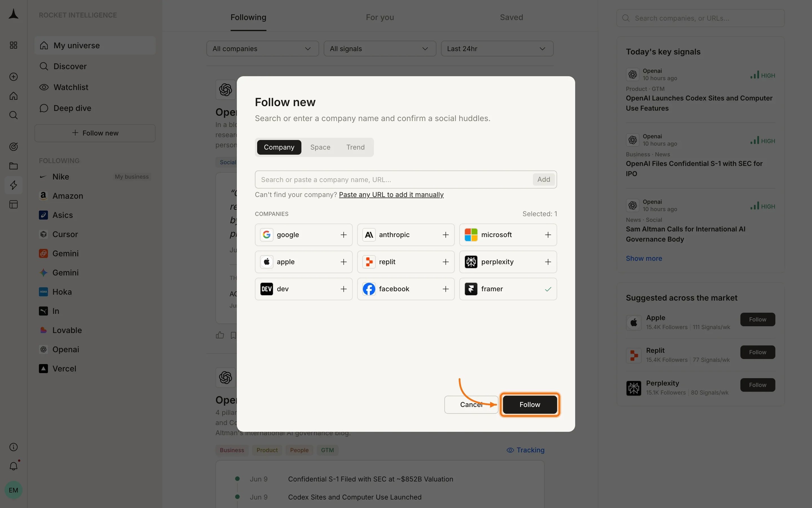Add dev with its plus toggle
Screen dimensions: 812x508
[x=343, y=289]
